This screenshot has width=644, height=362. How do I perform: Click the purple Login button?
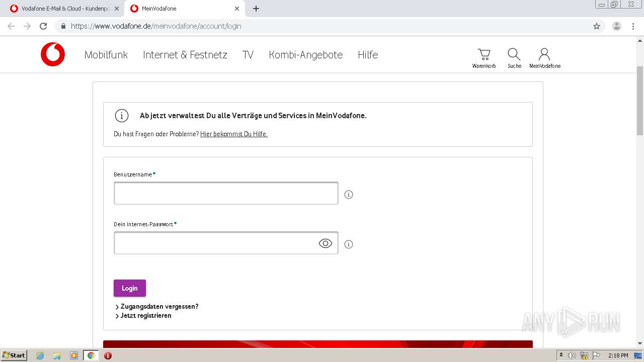click(130, 288)
